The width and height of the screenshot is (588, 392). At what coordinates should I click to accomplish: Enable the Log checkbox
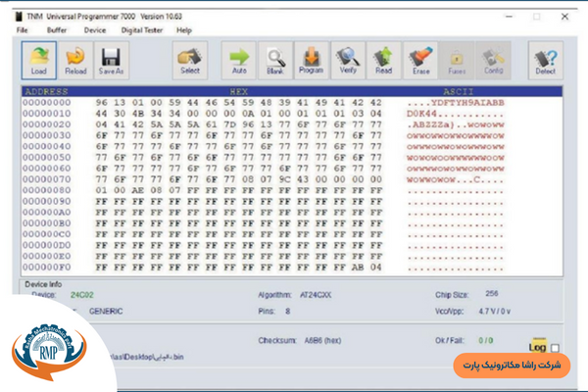pos(556,348)
